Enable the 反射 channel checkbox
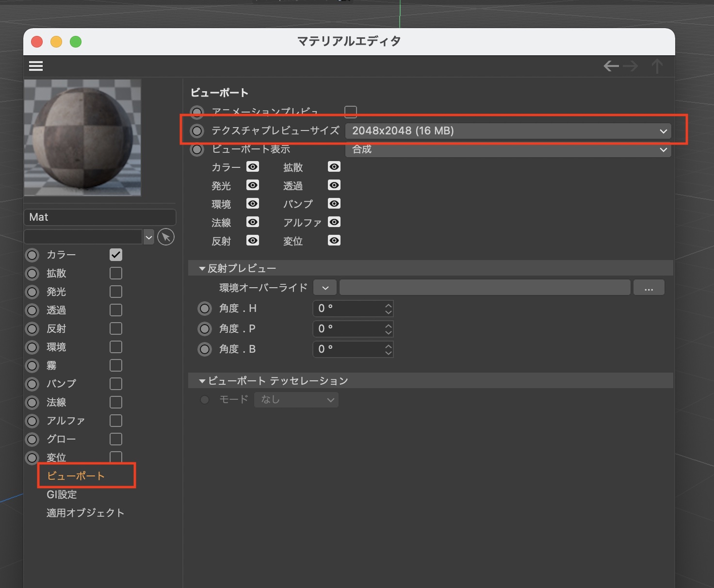The image size is (714, 588). pyautogui.click(x=116, y=328)
